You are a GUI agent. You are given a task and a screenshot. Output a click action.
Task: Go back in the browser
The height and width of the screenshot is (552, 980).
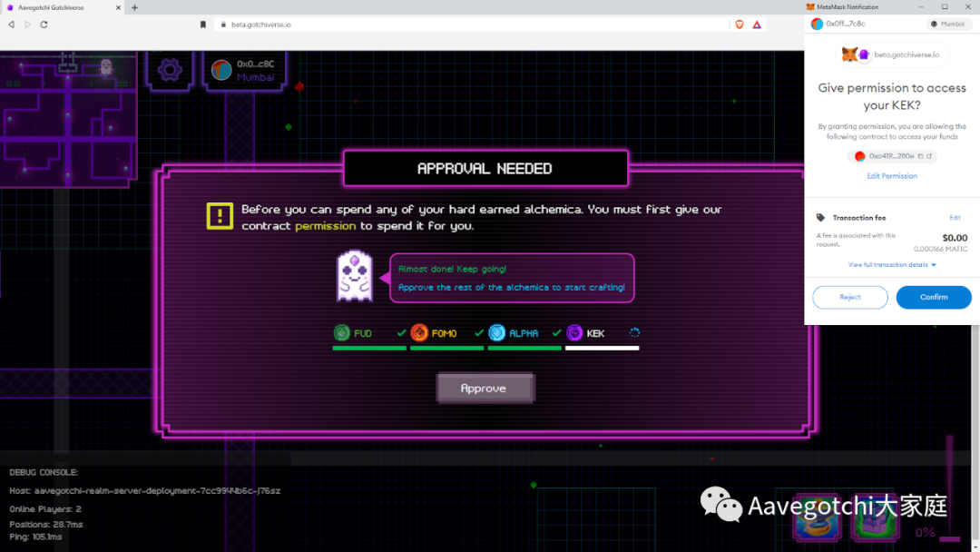tap(11, 25)
